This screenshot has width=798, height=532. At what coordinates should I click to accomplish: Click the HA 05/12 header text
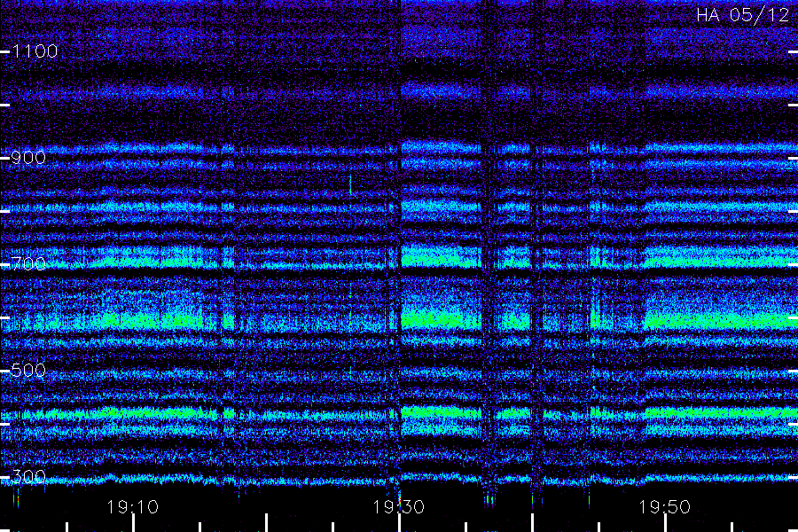coord(743,15)
